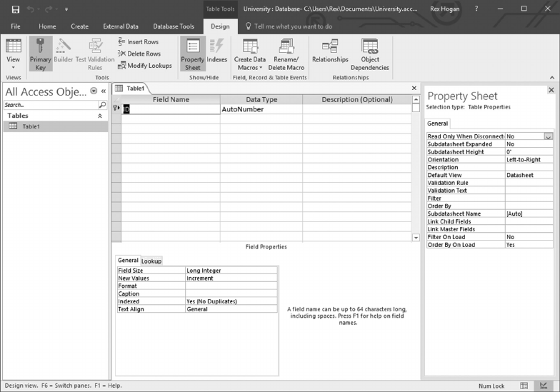The width and height of the screenshot is (560, 392).
Task: Switch to Datasheet View from the status bar
Action: (x=524, y=386)
